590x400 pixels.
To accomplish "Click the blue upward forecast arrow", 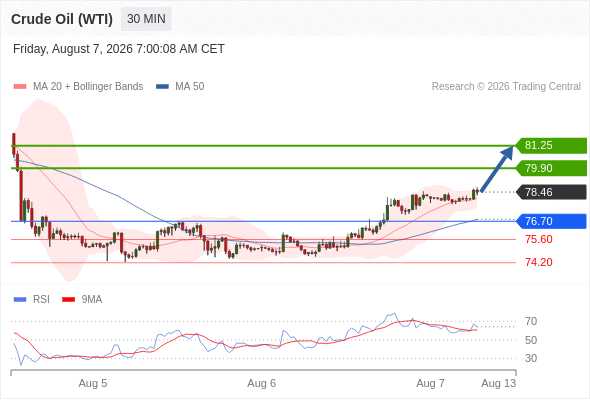I will pos(497,169).
